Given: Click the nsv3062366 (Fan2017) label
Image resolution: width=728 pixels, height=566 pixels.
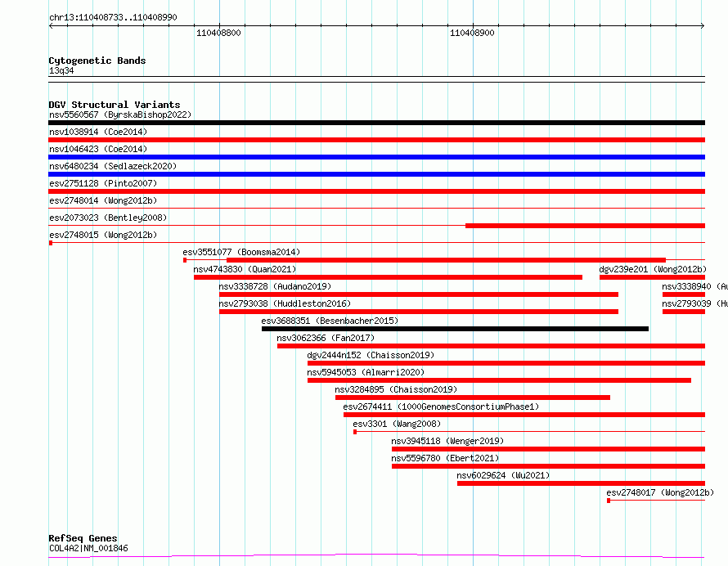Looking at the screenshot, I should pos(326,338).
